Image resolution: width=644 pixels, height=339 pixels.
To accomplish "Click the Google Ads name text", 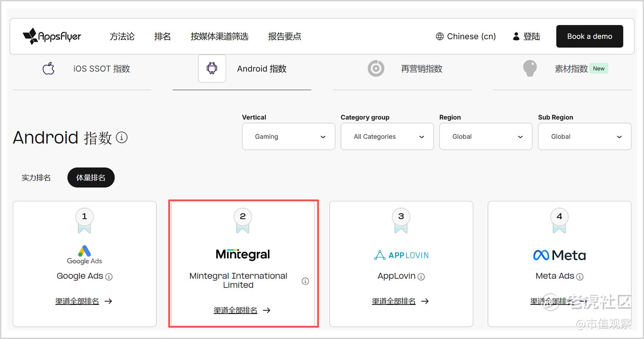I will pos(80,276).
